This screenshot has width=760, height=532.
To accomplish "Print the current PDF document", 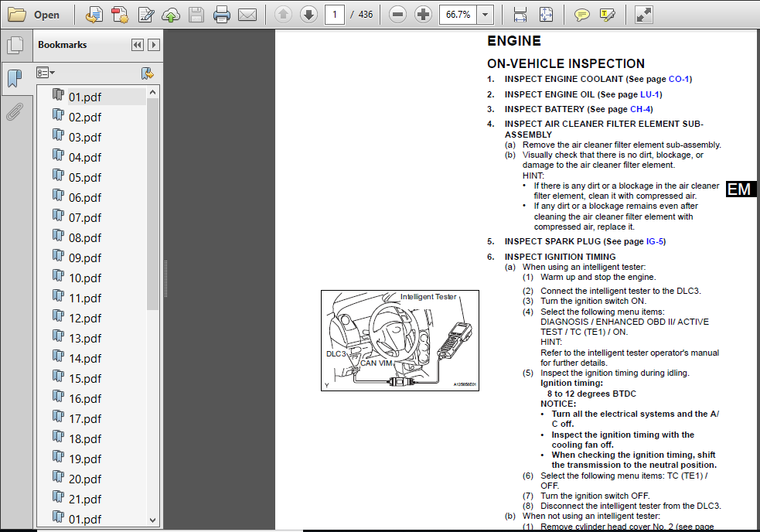I will tap(221, 14).
